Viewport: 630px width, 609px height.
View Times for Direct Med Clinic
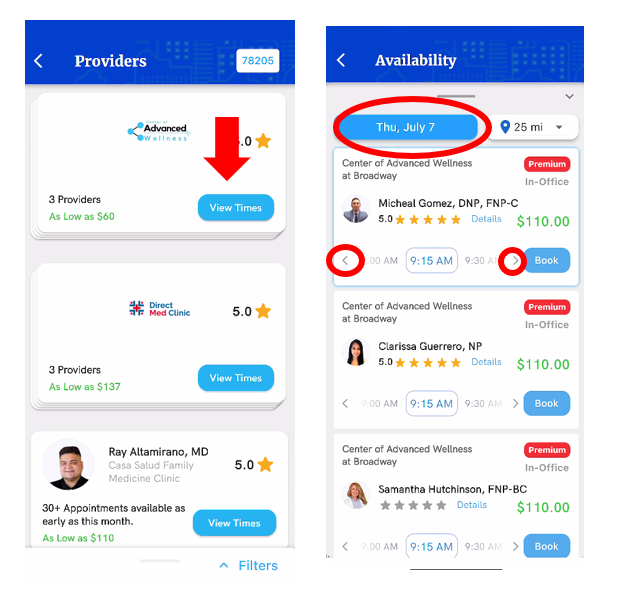point(236,378)
